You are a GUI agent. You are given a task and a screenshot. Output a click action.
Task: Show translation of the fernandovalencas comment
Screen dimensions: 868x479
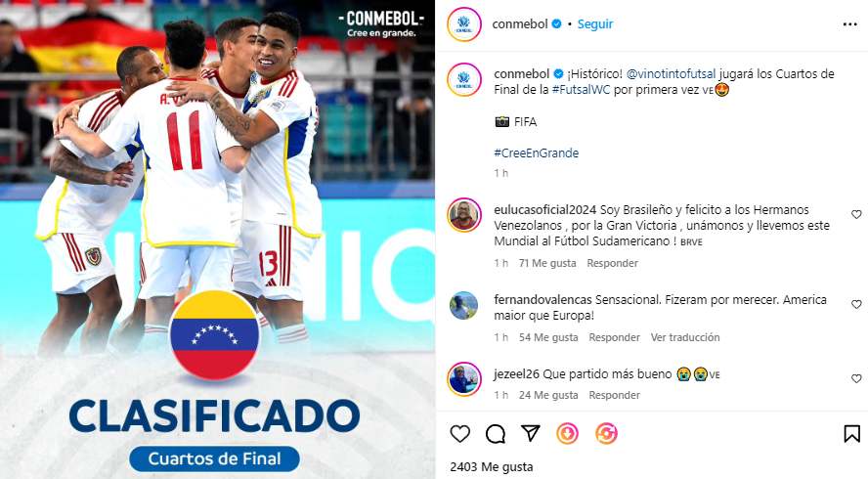pos(685,337)
